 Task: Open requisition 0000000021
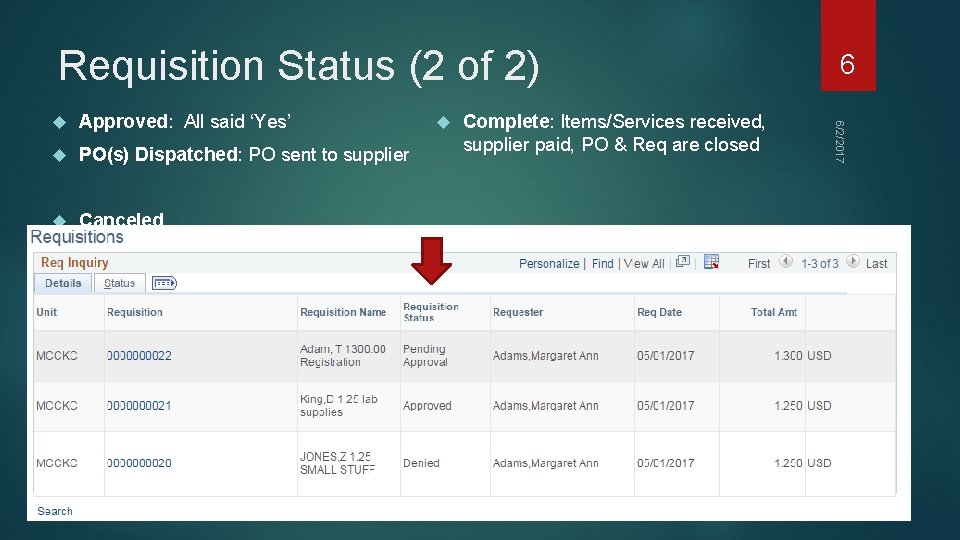click(x=139, y=405)
